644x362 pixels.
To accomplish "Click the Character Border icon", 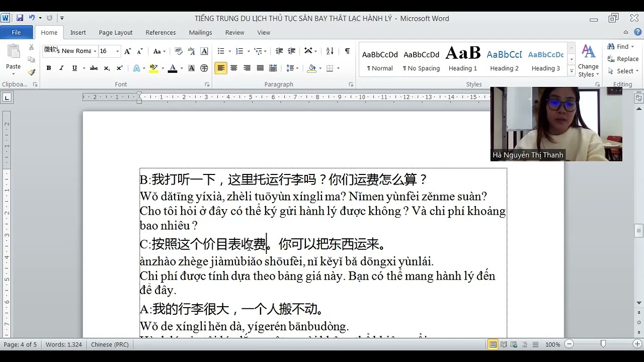I will point(204,51).
